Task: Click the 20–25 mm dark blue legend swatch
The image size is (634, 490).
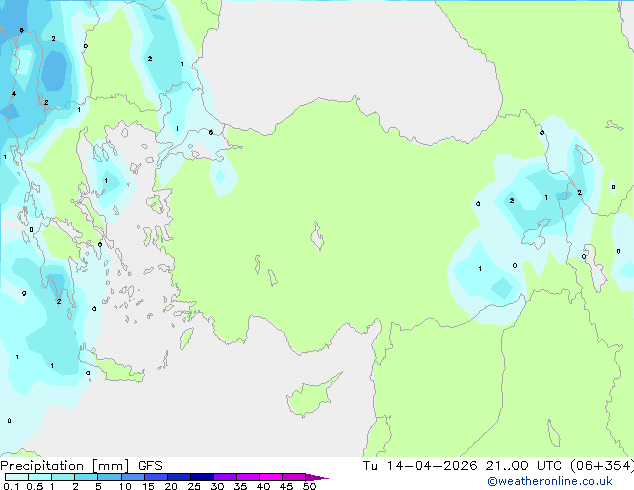Action: 179,477
